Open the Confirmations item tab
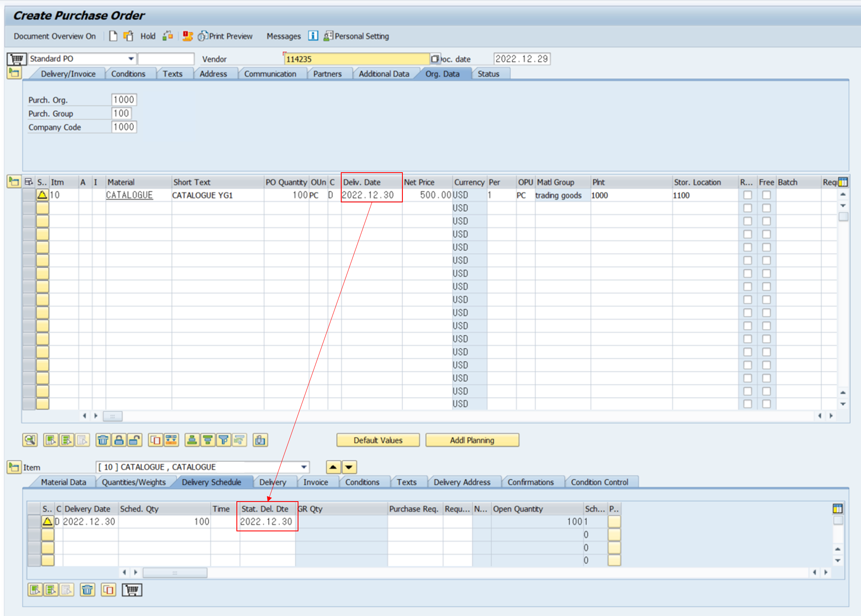The width and height of the screenshot is (861, 616). (x=530, y=482)
